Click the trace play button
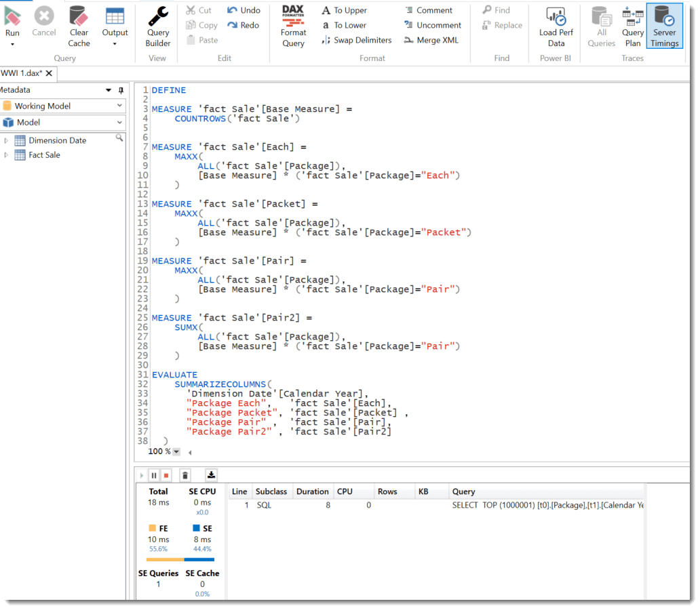This screenshot has width=700, height=610. (142, 476)
